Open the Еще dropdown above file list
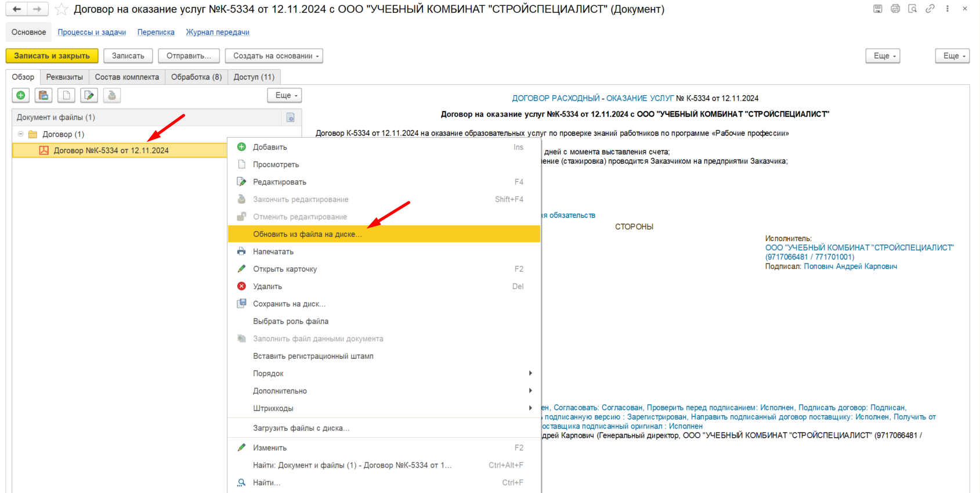 [284, 95]
